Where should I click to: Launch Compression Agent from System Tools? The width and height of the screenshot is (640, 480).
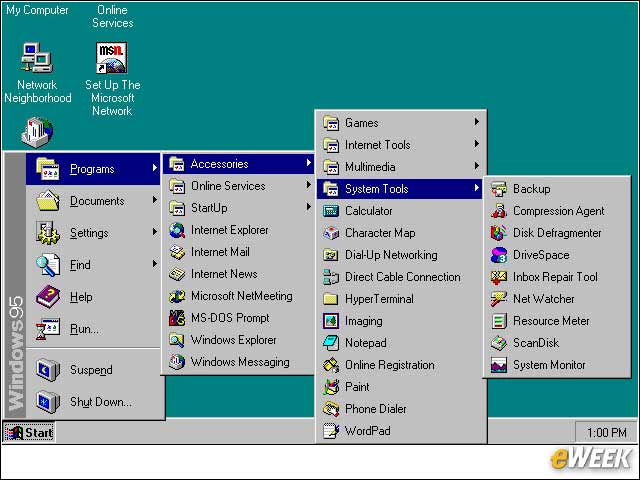click(x=499, y=211)
